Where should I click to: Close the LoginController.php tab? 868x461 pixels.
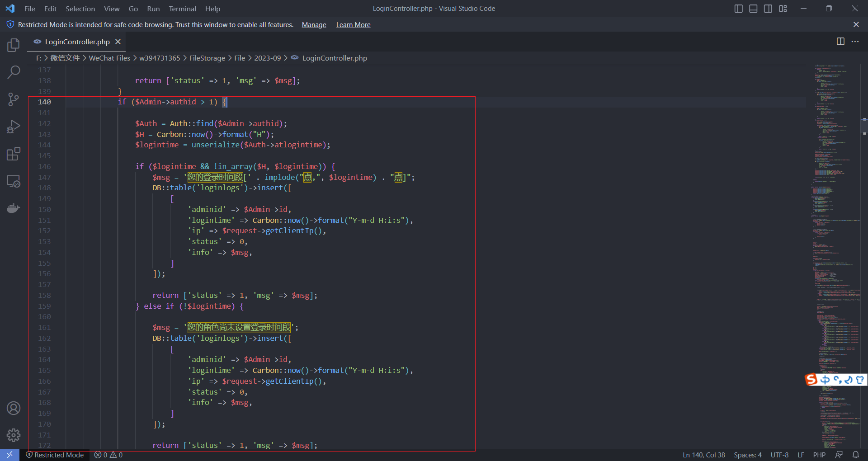point(118,42)
